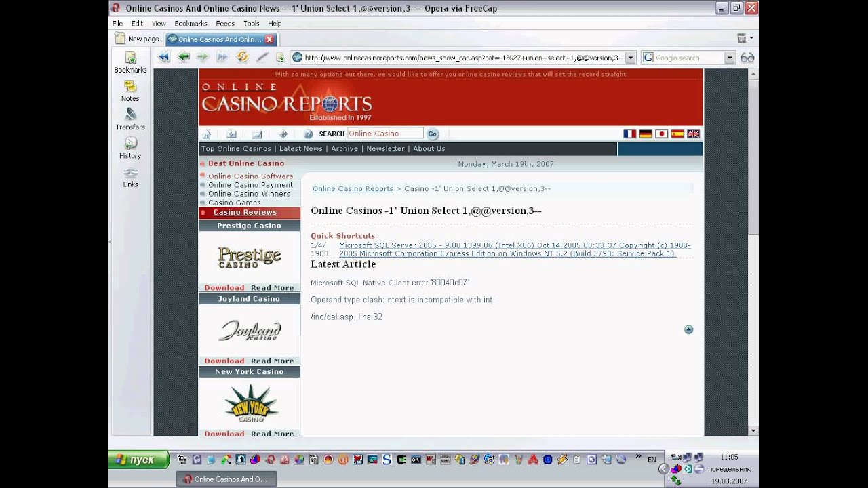Open the Top Online Casinos link
The height and width of the screenshot is (488, 868).
point(236,148)
